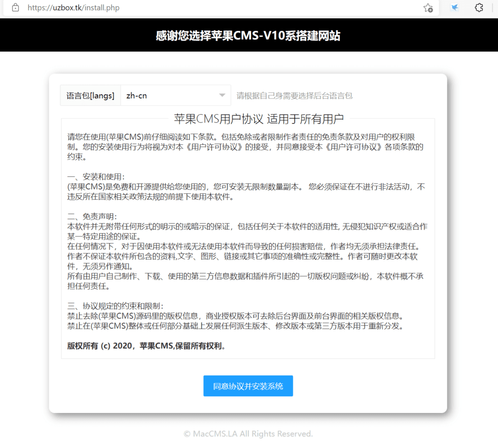Click the 语言包[langs] label
498x448 pixels.
pos(90,95)
